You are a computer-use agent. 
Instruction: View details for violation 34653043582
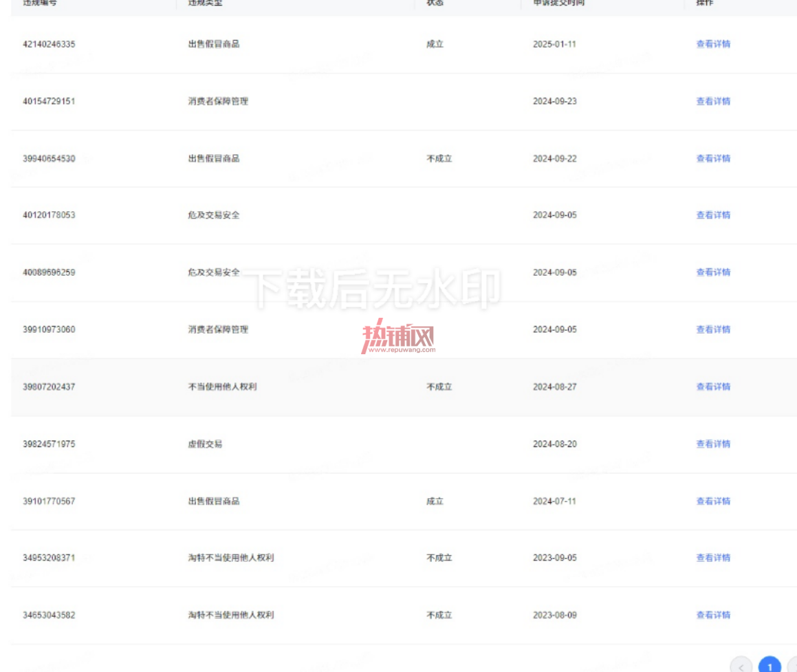click(x=713, y=615)
